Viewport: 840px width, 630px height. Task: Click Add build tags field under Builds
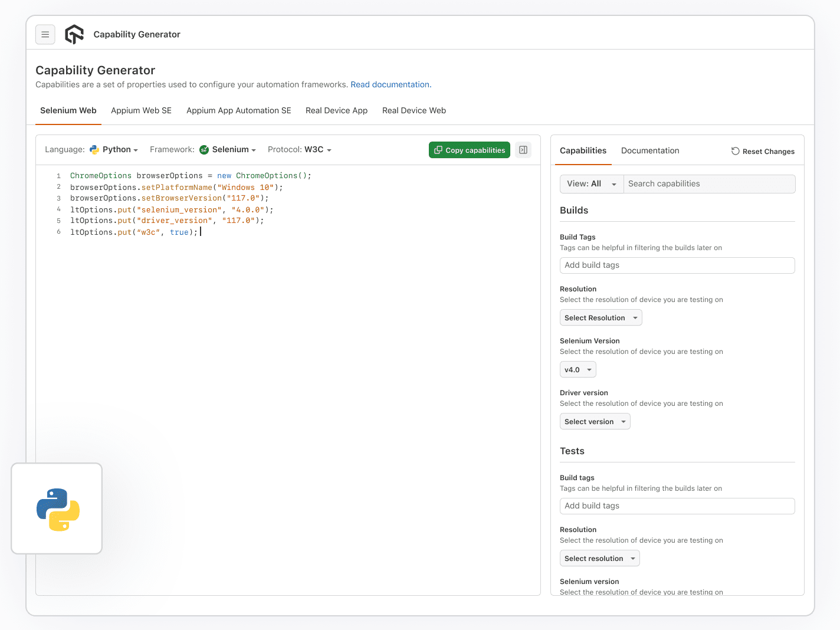point(677,265)
